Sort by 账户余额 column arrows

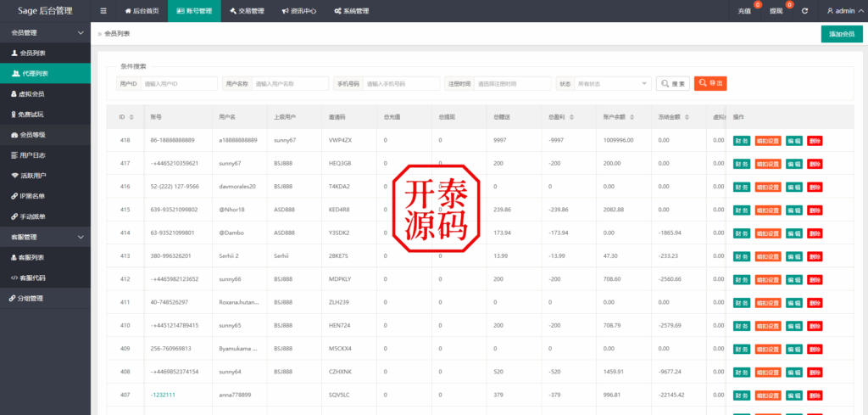click(x=631, y=117)
